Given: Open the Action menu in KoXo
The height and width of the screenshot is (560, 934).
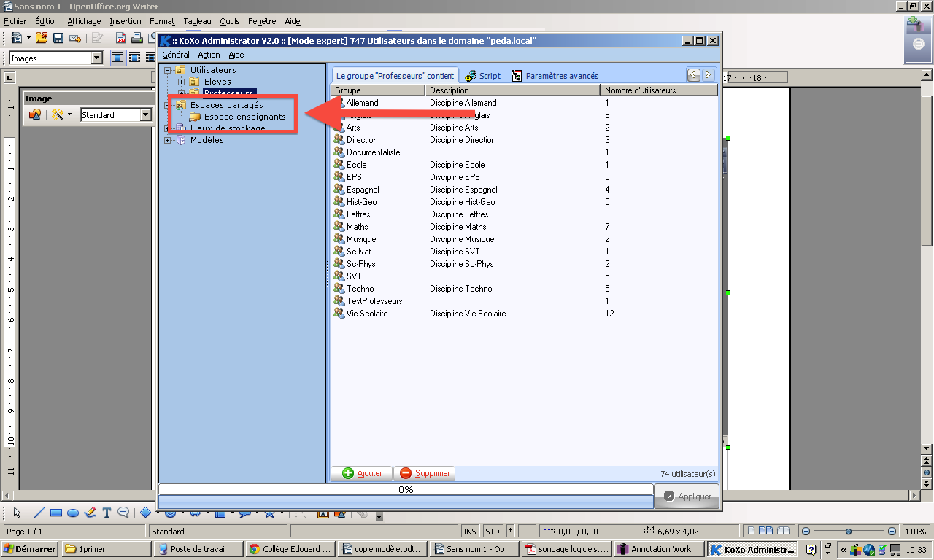Looking at the screenshot, I should (x=209, y=55).
